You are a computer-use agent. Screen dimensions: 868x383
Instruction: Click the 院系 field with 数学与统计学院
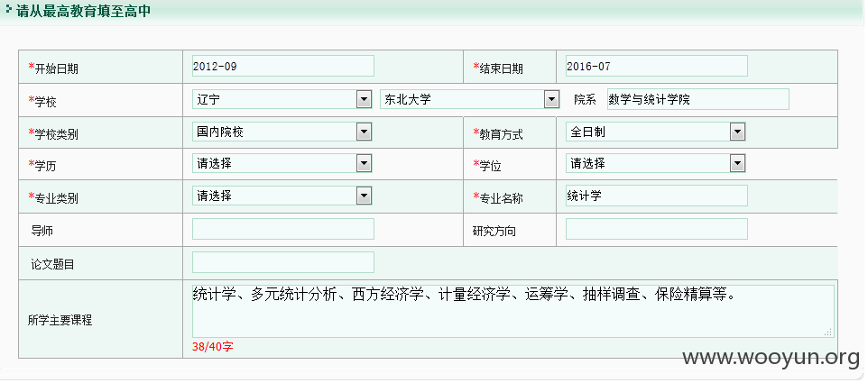coord(697,99)
